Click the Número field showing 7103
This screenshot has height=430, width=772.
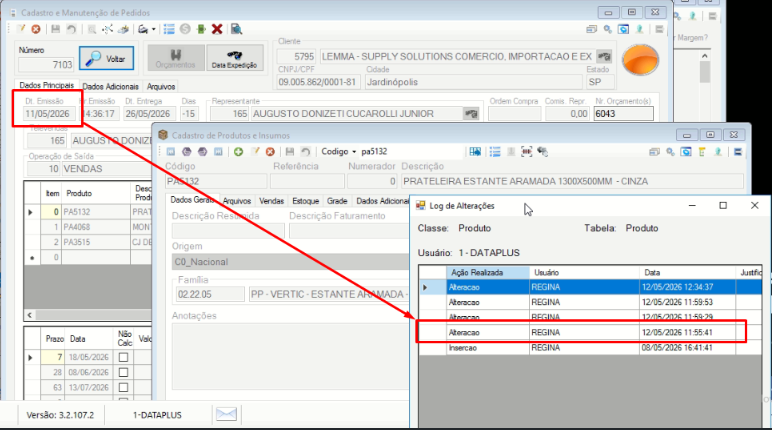[x=45, y=65]
